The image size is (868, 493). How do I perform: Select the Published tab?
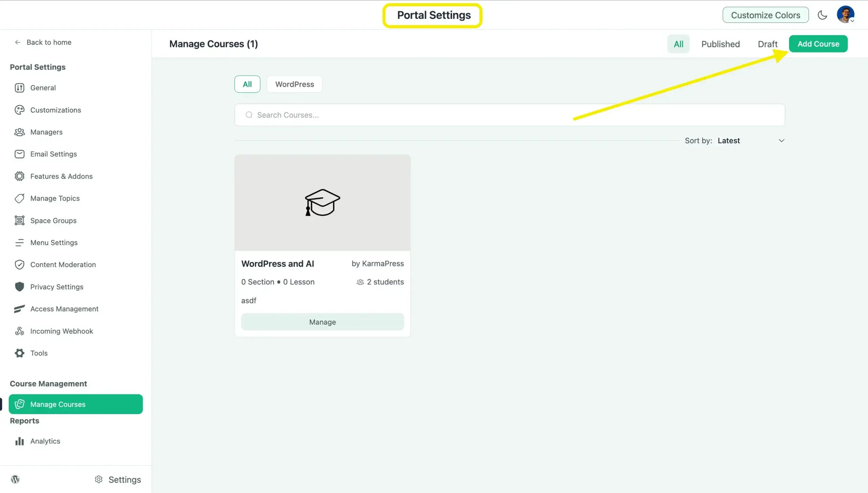pyautogui.click(x=721, y=44)
